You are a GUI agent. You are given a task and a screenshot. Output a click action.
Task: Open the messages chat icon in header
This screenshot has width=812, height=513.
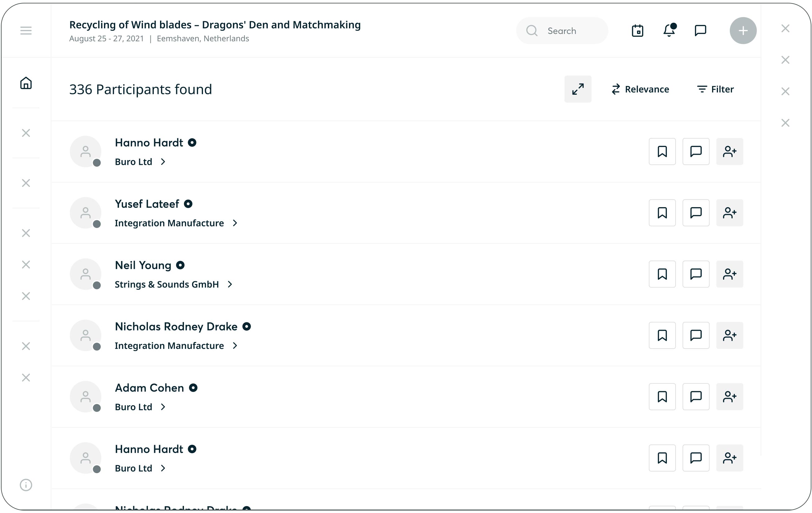[701, 31]
